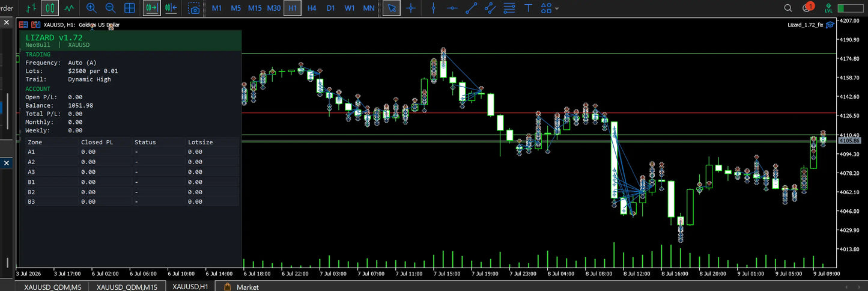The image size is (868, 291).
Task: Click the Balance 1051.98 value
Action: [x=80, y=105]
